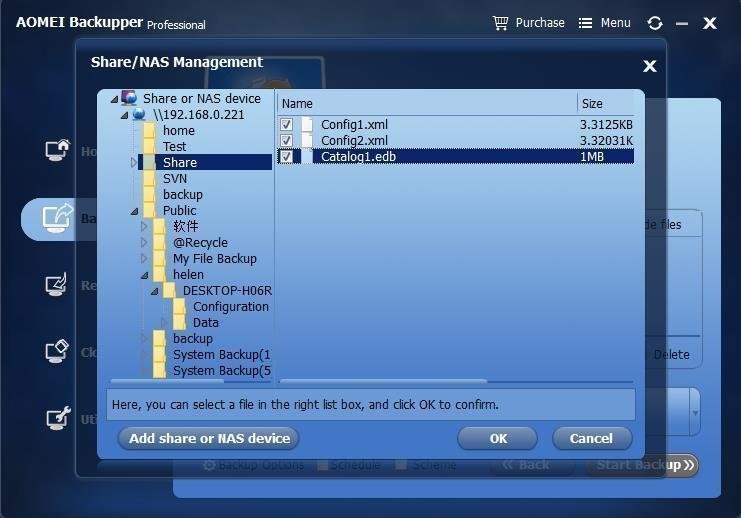Open the Home sidebar icon
This screenshot has height=518, width=741.
(x=57, y=150)
